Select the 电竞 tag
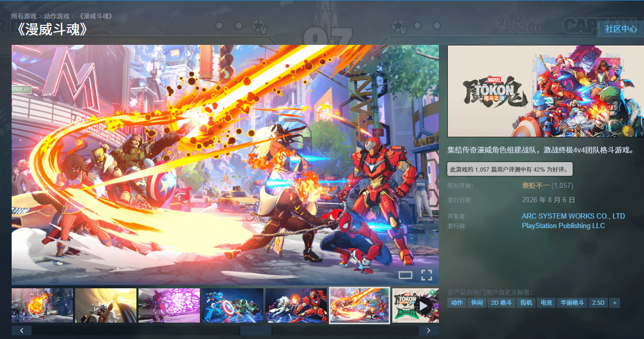644x339 pixels. pyautogui.click(x=546, y=303)
